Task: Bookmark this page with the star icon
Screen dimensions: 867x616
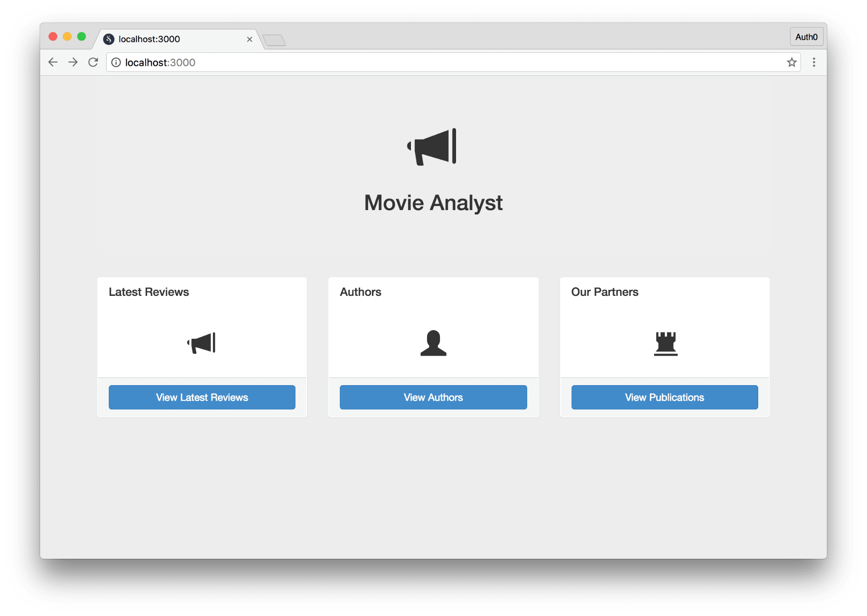Action: coord(792,62)
